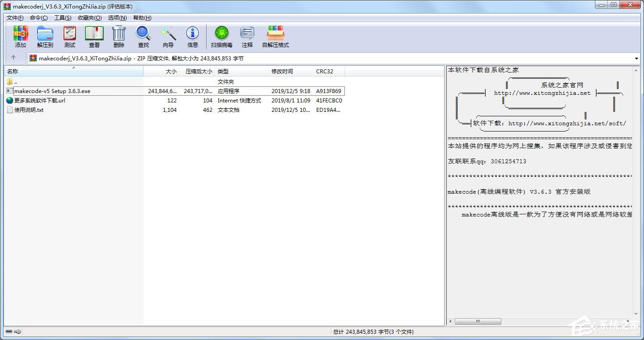Viewport: 644px width, 340px height.
Task: Open the 工具(S) menu
Action: coord(63,18)
